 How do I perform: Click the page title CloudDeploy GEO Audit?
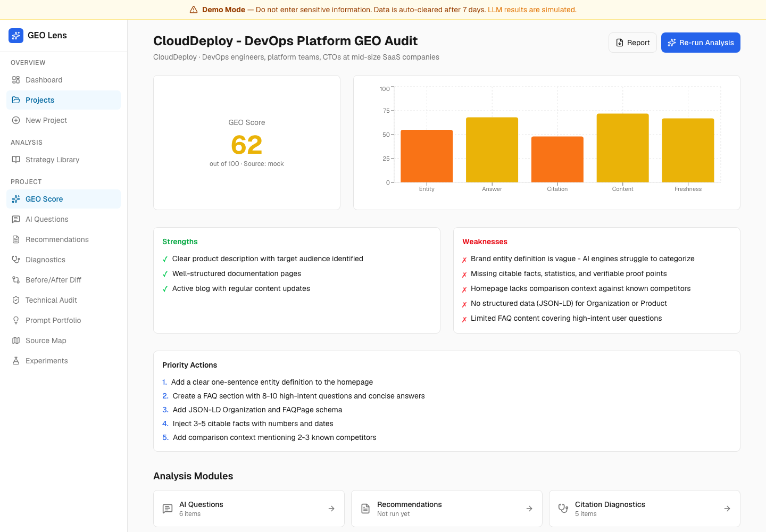[x=285, y=41]
